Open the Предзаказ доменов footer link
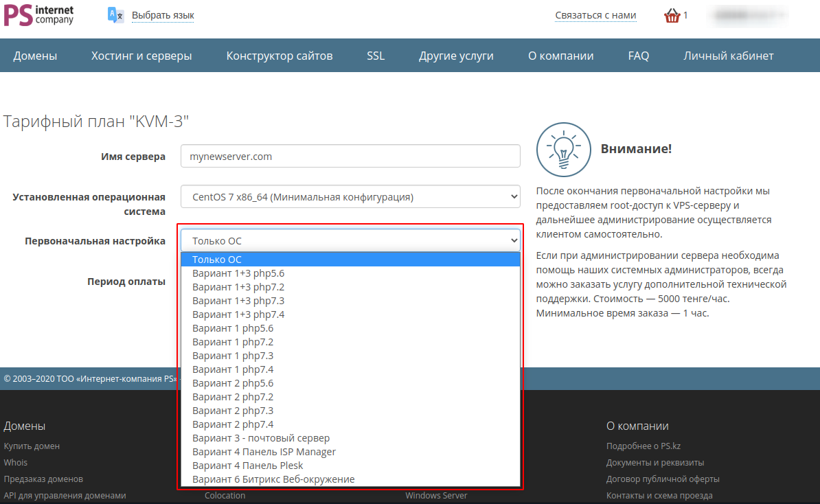 (x=43, y=479)
